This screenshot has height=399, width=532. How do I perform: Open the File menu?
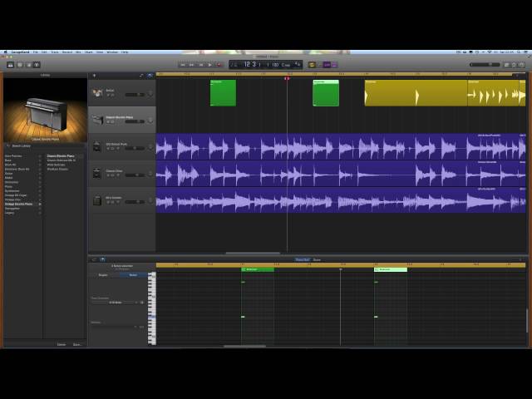pyautogui.click(x=35, y=52)
